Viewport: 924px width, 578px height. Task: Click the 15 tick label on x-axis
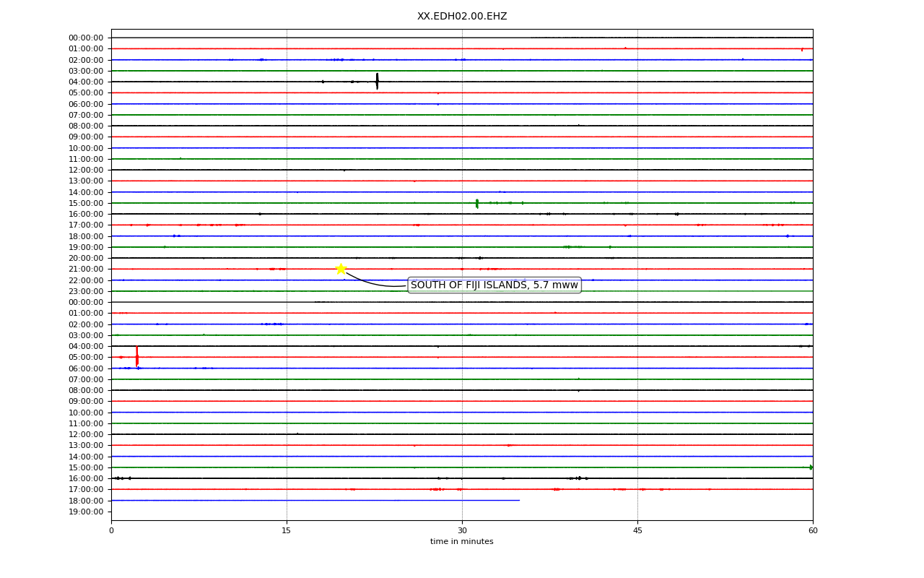tap(287, 531)
